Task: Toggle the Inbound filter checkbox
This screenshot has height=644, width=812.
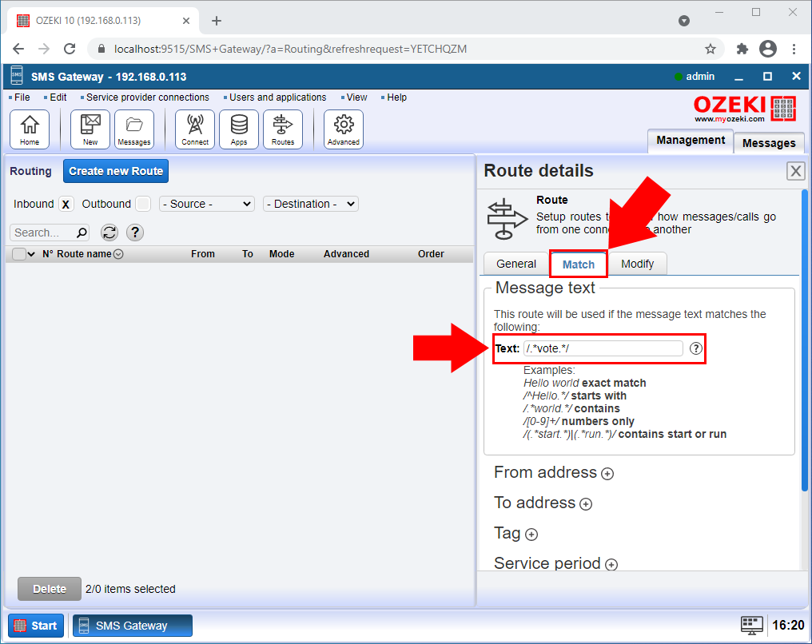Action: pos(66,204)
